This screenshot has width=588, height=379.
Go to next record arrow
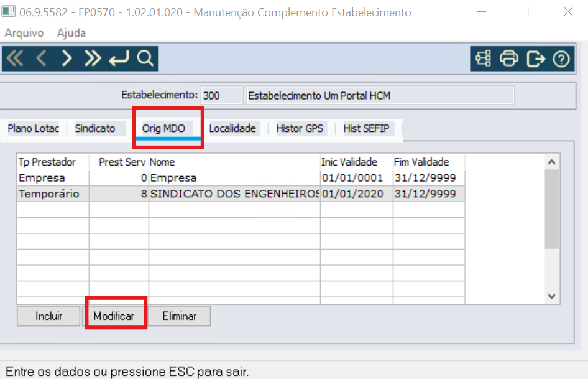67,58
